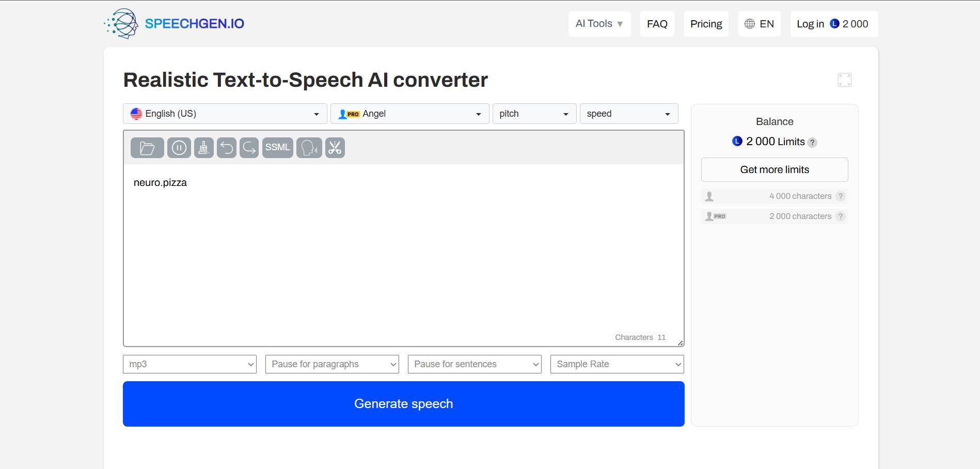The width and height of the screenshot is (980, 469).
Task: Redo the edit with the redo arrow
Action: (x=249, y=148)
